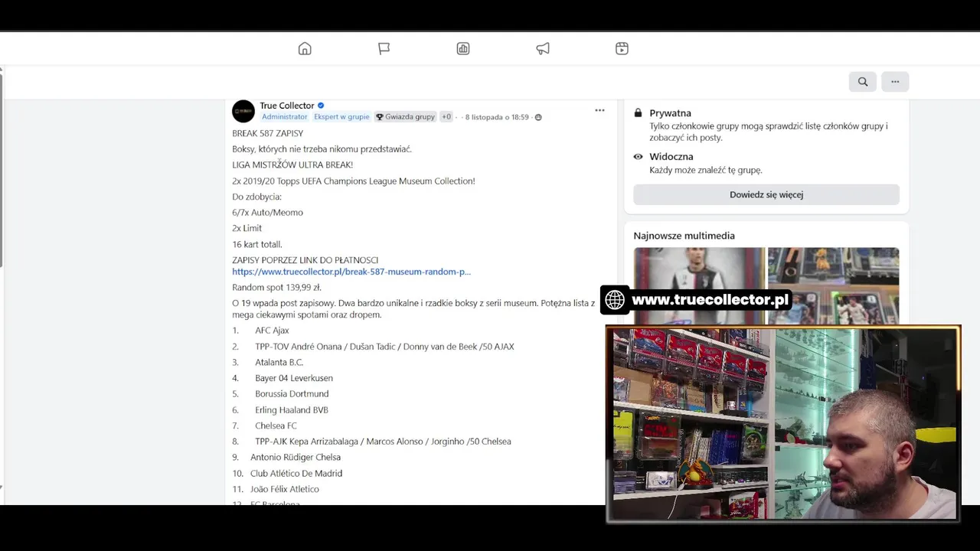Viewport: 980px width, 551px height.
Task: Click the text BREAK 587 ZAPISY
Action: [x=268, y=133]
